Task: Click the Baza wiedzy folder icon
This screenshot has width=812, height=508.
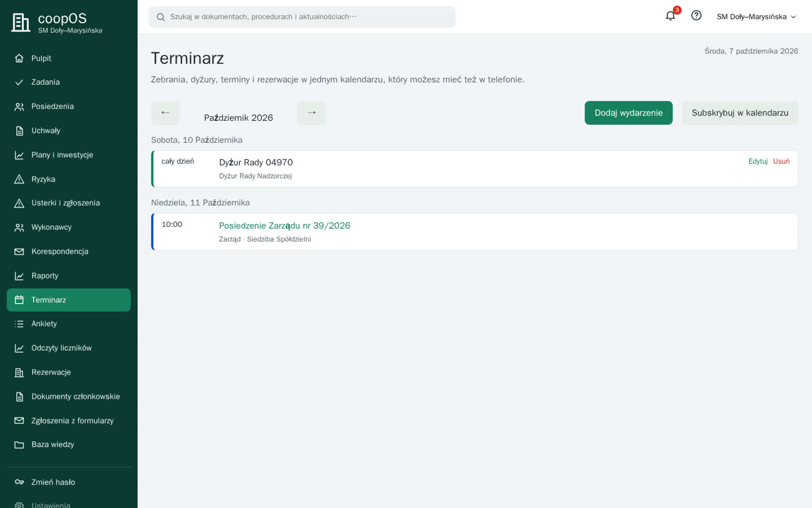Action: 19,445
